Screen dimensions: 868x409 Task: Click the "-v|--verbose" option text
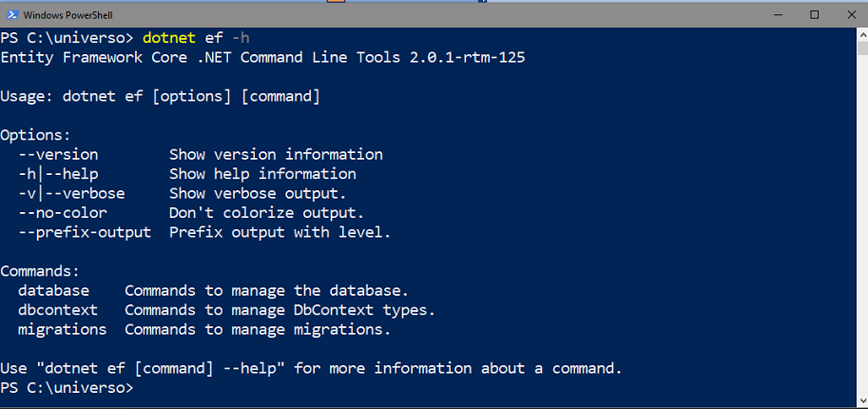click(71, 194)
